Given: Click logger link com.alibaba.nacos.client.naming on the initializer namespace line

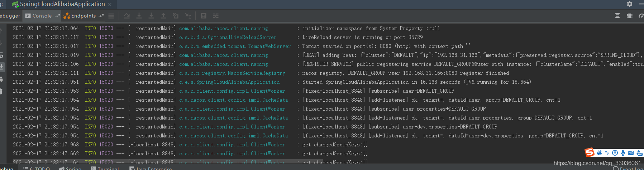Looking at the screenshot, I should click(223, 28).
